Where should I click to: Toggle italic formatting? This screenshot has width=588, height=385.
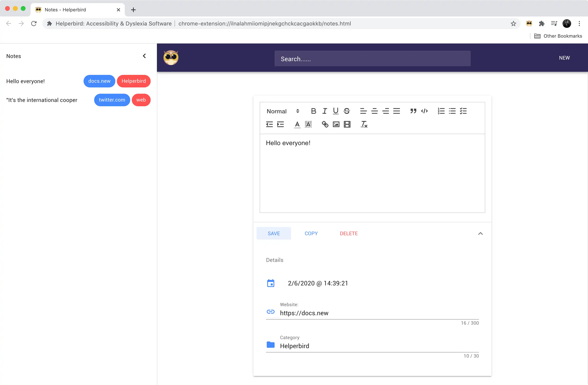tap(325, 111)
